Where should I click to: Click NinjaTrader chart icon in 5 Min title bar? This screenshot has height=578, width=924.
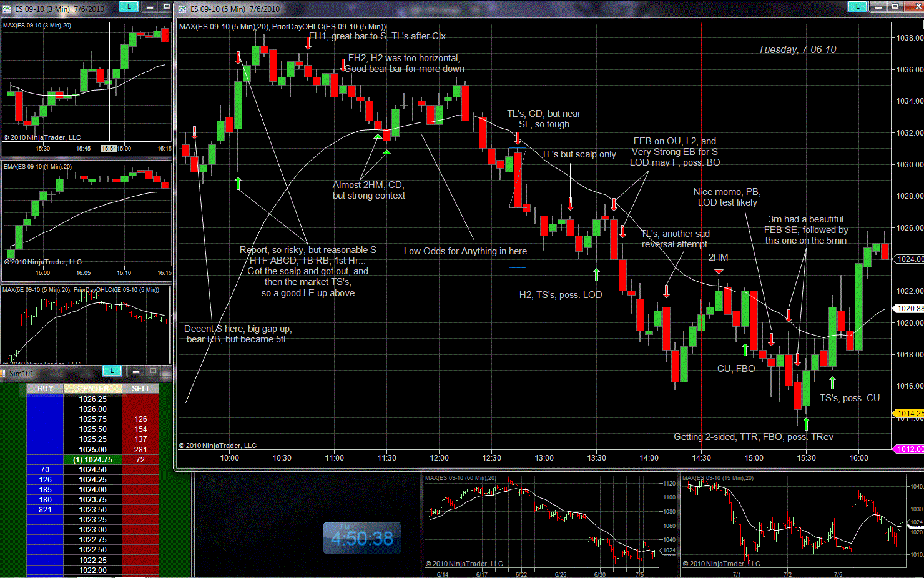pos(182,9)
